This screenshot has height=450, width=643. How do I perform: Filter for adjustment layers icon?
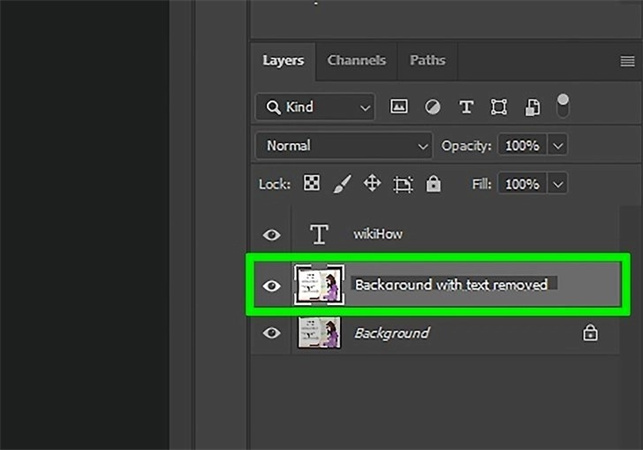tap(432, 107)
